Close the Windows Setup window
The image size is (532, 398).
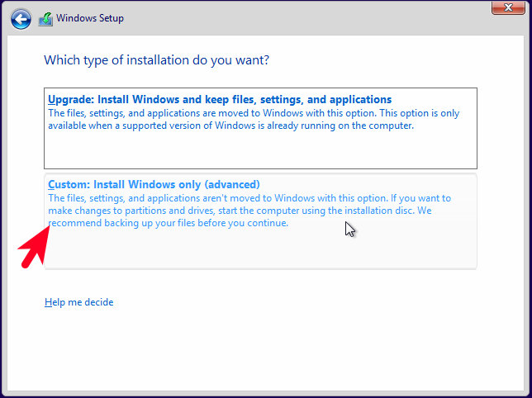click(x=508, y=7)
